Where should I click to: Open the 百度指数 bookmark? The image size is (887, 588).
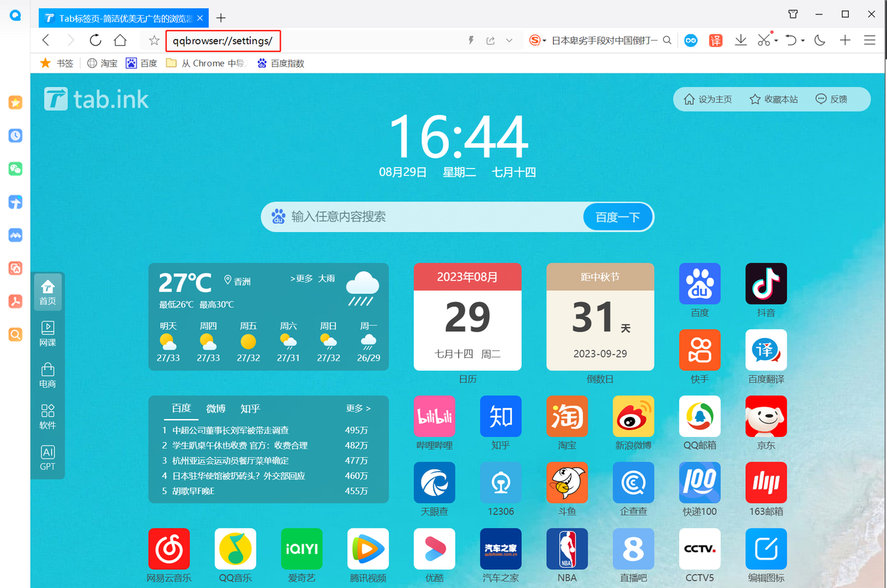coord(281,63)
